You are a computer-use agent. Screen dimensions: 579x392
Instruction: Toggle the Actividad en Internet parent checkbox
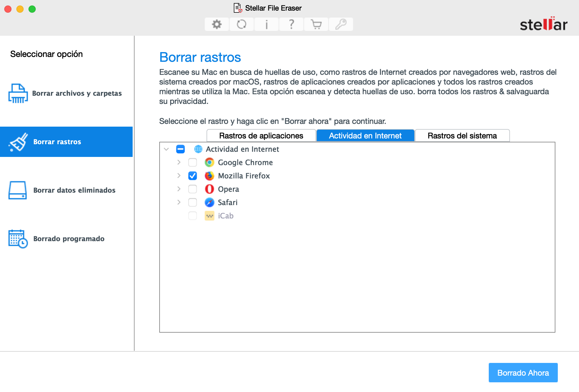(180, 149)
